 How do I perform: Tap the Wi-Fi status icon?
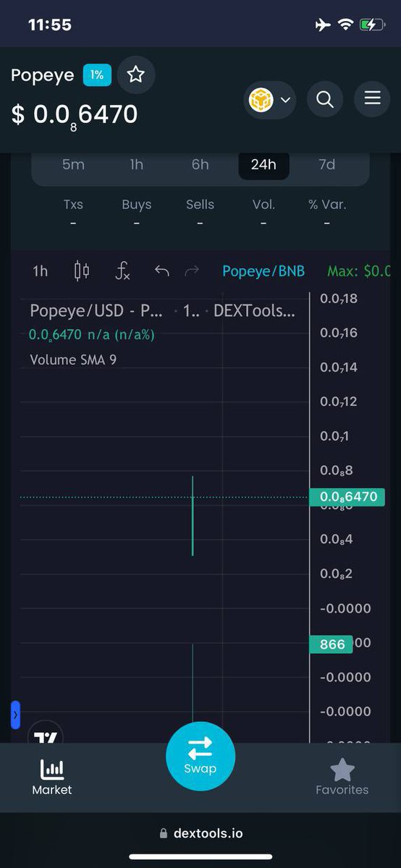345,25
